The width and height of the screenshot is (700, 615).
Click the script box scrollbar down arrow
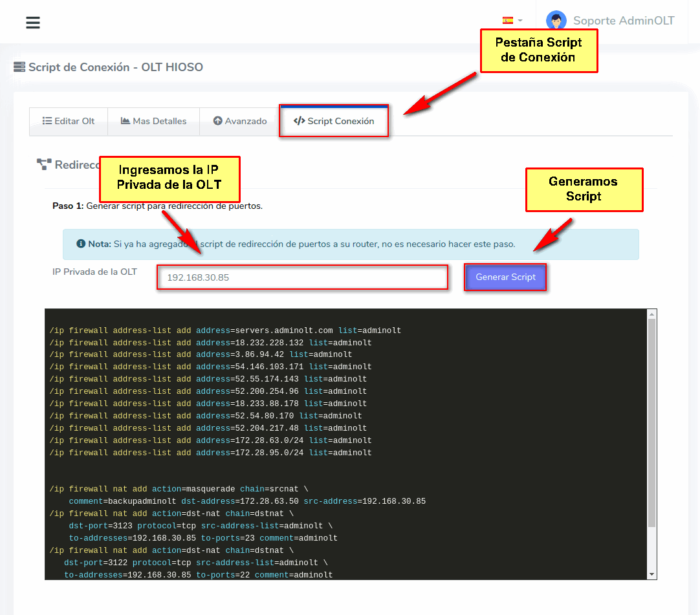click(x=652, y=574)
